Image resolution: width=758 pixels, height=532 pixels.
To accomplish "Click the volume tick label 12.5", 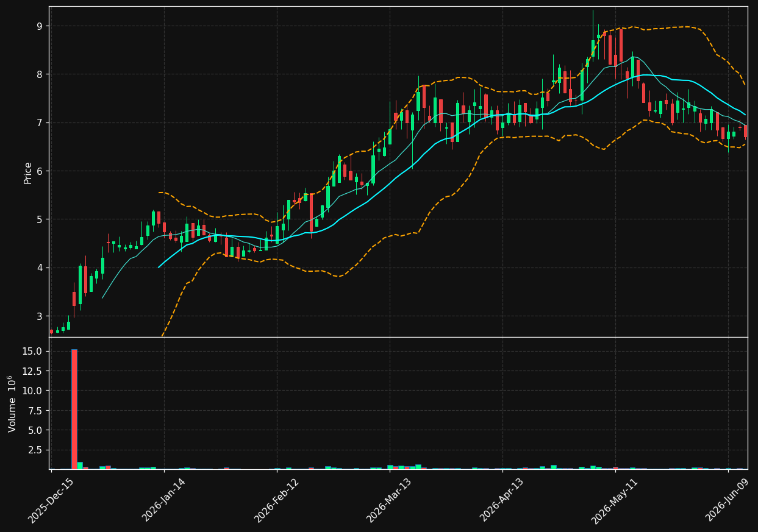I will pos(34,371).
